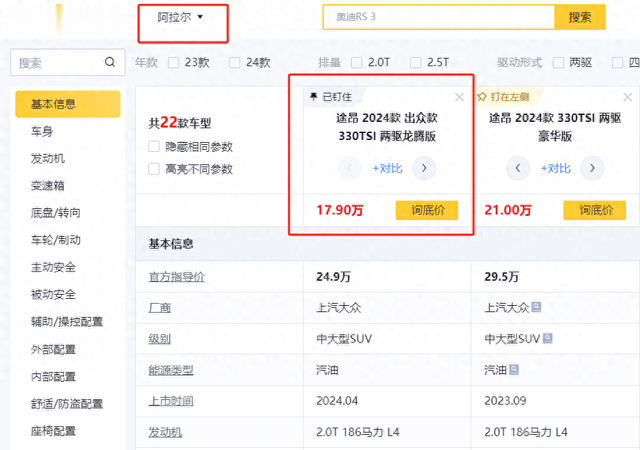Screen dimensions: 640x450
Task: Check the 2.5T displacement checkbox
Action: click(x=416, y=62)
